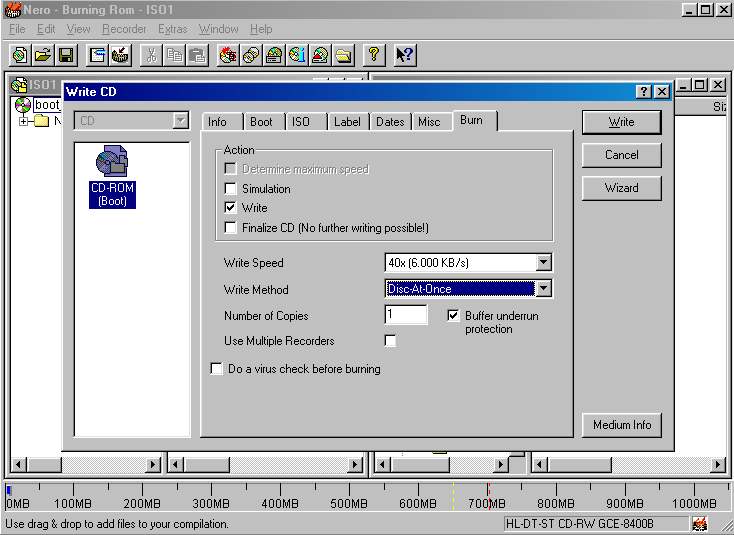
Task: Click the Number of Copies field
Action: [x=405, y=315]
